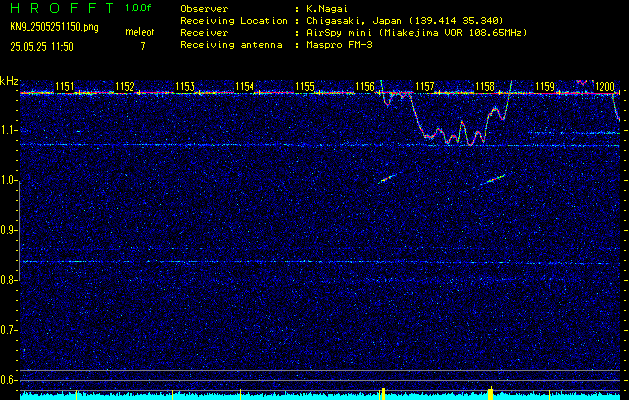Select the version label 1.0.0f
629x400 pixels.
click(138, 8)
